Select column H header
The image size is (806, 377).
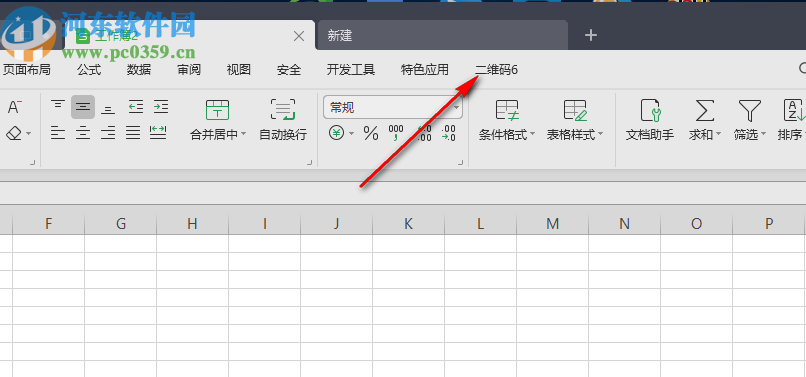click(x=192, y=224)
